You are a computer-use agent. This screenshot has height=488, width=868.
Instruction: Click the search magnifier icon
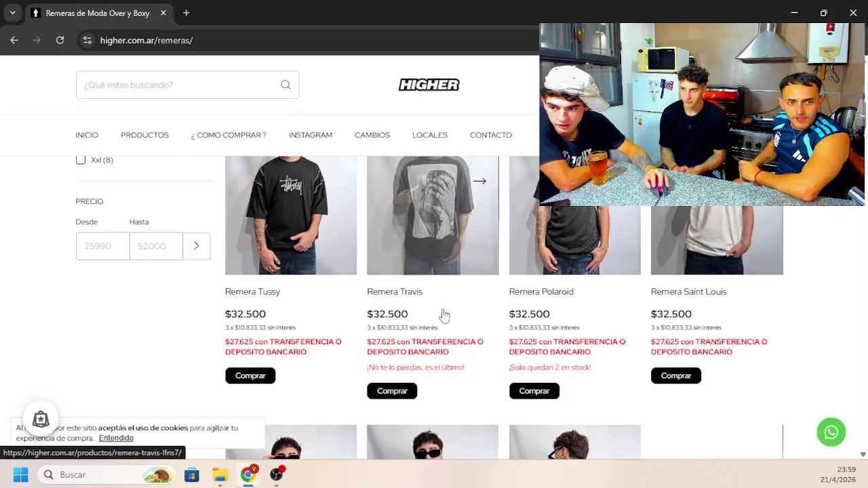(x=285, y=85)
